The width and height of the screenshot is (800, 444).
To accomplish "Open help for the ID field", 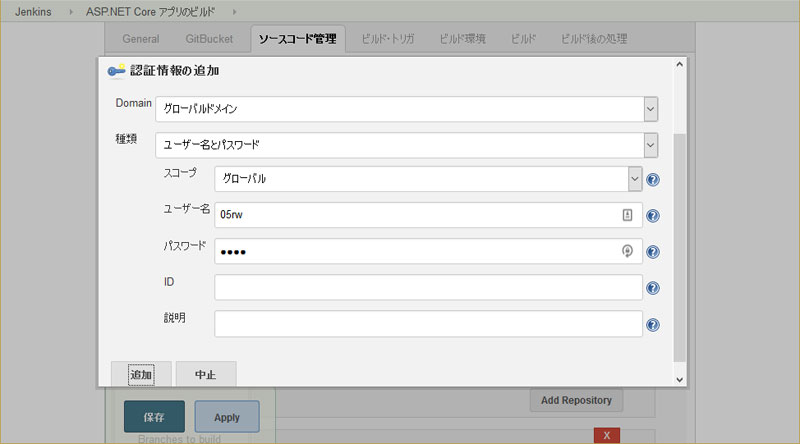I will [x=653, y=288].
